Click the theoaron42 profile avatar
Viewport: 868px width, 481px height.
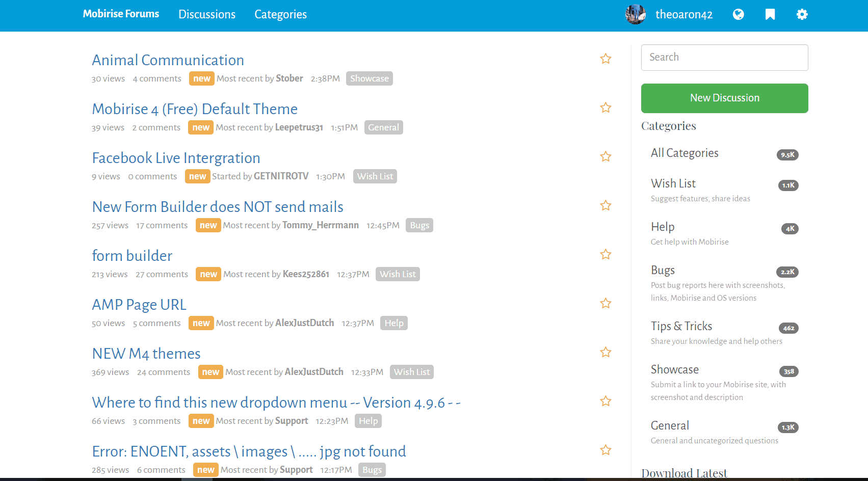coord(636,14)
